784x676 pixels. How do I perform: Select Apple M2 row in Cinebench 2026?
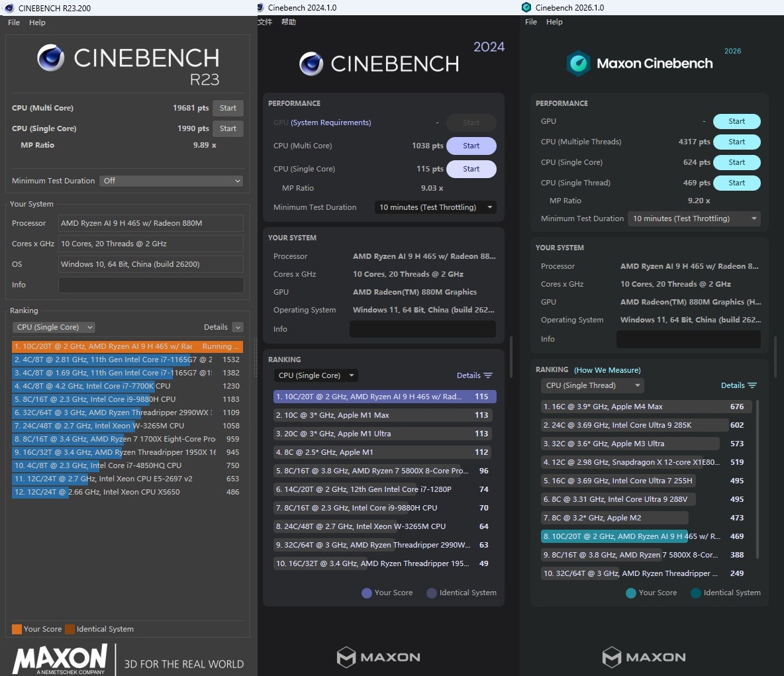(x=646, y=518)
